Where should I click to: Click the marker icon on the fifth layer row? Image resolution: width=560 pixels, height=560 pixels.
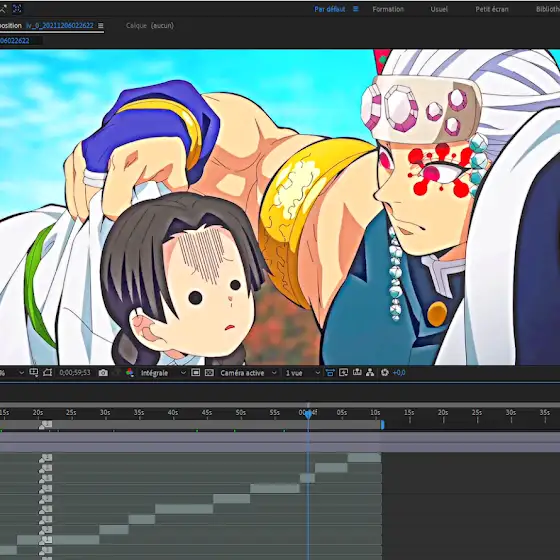point(46,499)
